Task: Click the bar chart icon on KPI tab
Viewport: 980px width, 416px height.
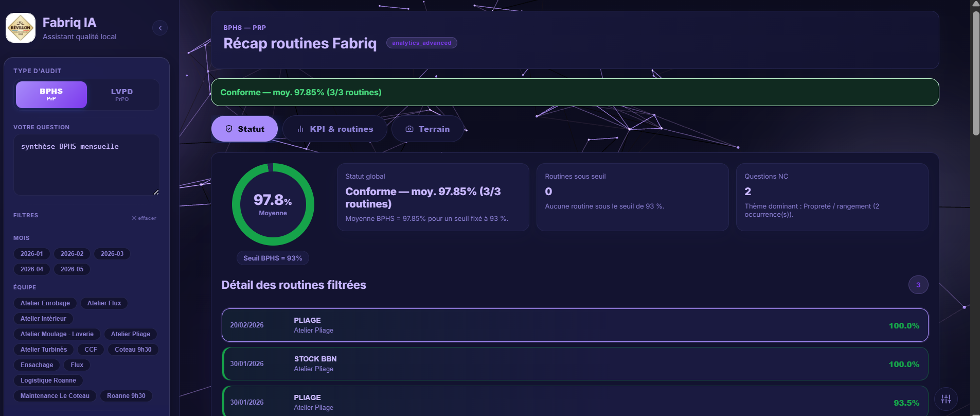Action: pyautogui.click(x=300, y=129)
